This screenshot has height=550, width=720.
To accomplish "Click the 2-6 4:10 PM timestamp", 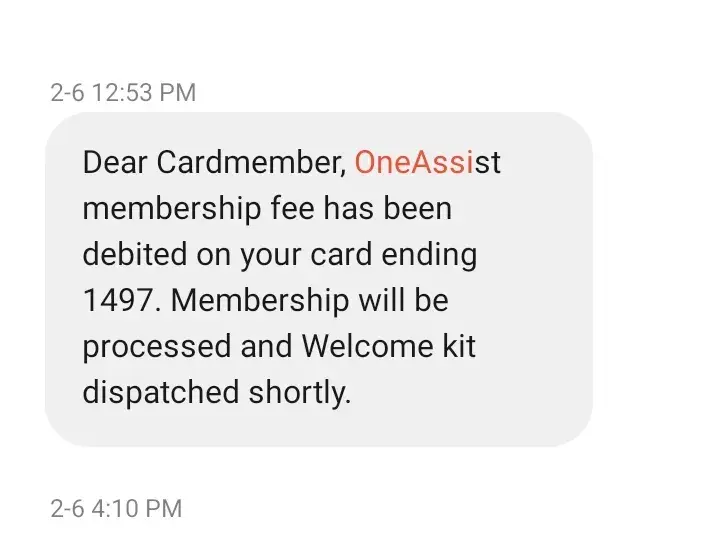I will coord(116,508).
